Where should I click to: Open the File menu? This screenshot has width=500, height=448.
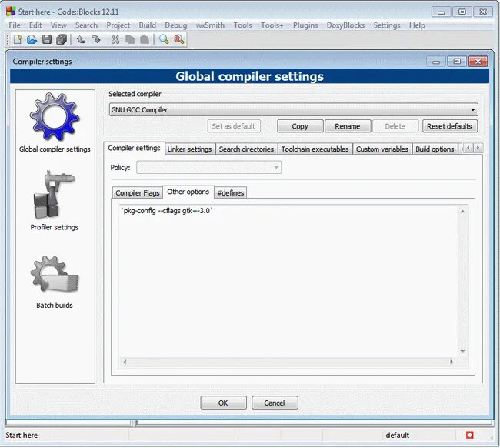tap(15, 25)
